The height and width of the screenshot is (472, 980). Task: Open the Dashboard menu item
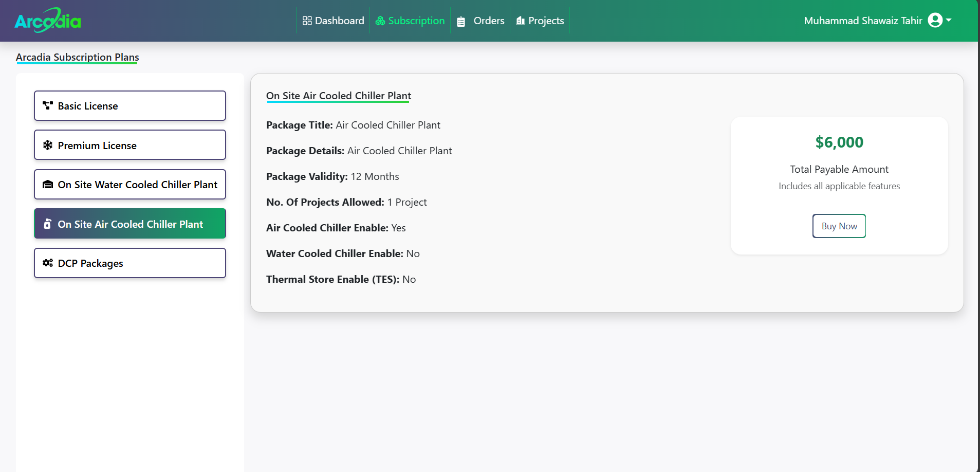point(339,21)
